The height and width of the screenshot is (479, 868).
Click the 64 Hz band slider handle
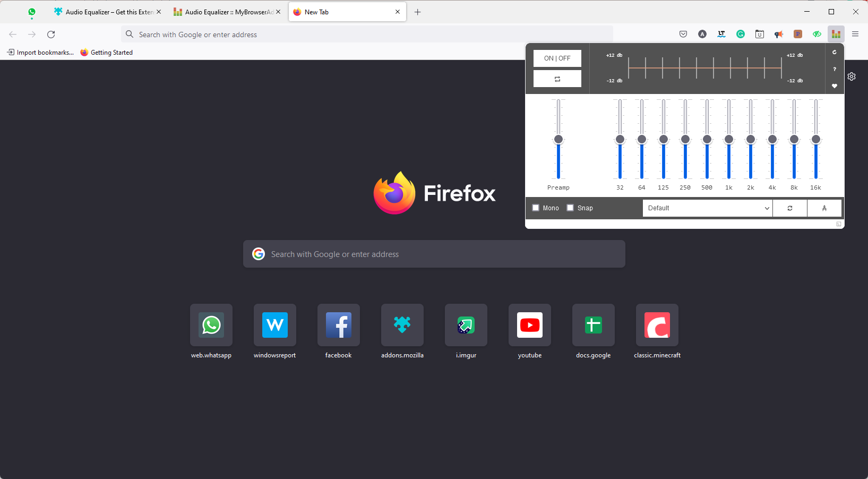pos(642,139)
